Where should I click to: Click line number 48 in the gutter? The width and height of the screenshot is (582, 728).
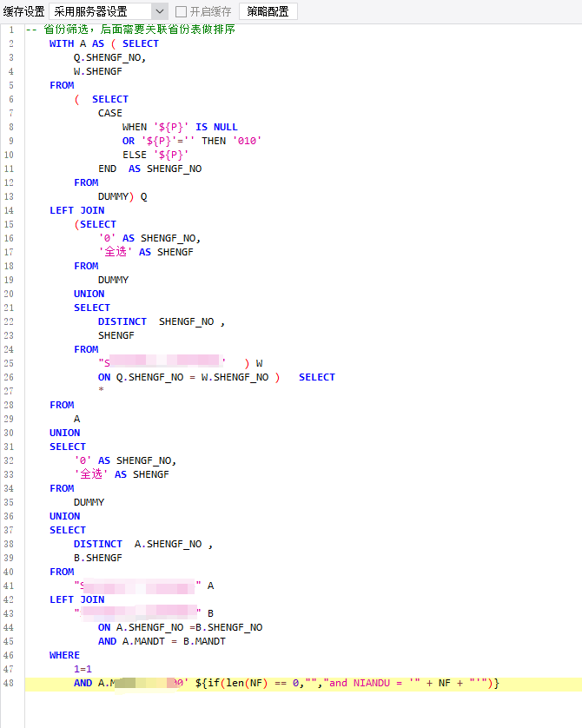coord(9,684)
